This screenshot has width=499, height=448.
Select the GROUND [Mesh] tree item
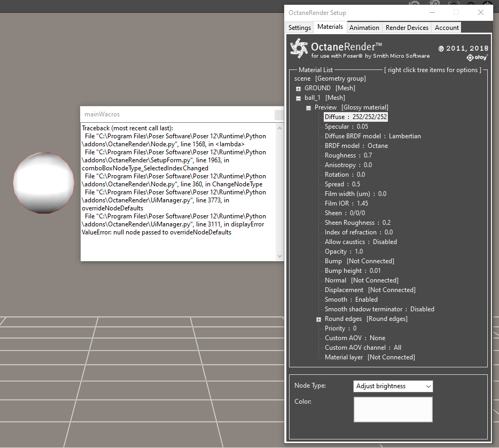[330, 88]
